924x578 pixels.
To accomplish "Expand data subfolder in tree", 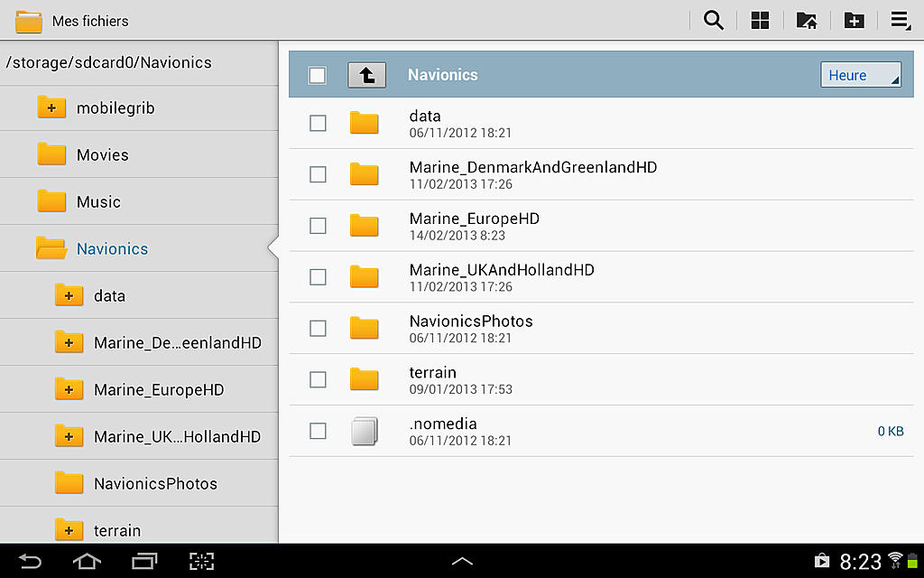I will click(69, 295).
